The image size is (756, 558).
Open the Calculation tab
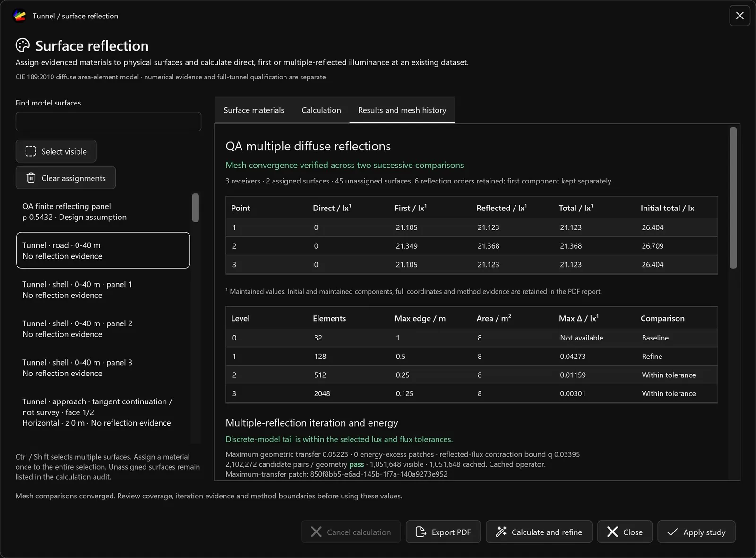tap(321, 110)
